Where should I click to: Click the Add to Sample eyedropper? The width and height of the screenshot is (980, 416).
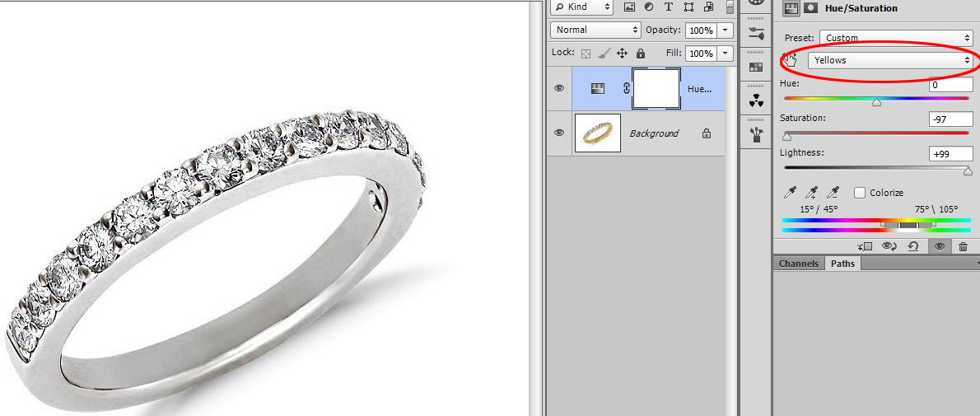coord(812,193)
